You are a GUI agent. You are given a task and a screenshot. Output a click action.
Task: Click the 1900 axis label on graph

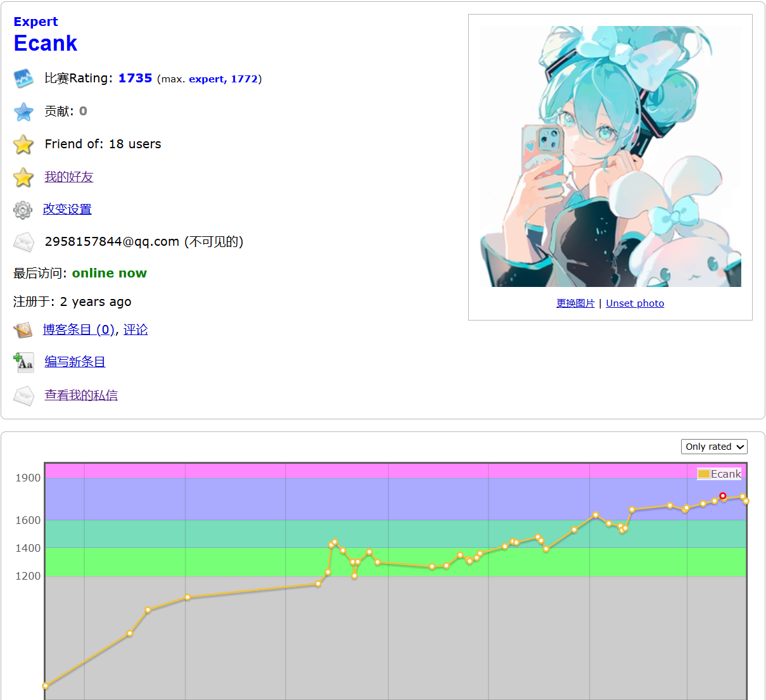tap(28, 478)
